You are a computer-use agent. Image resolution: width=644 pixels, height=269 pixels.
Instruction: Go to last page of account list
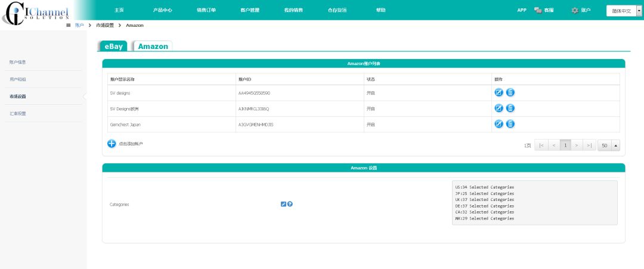pyautogui.click(x=589, y=146)
